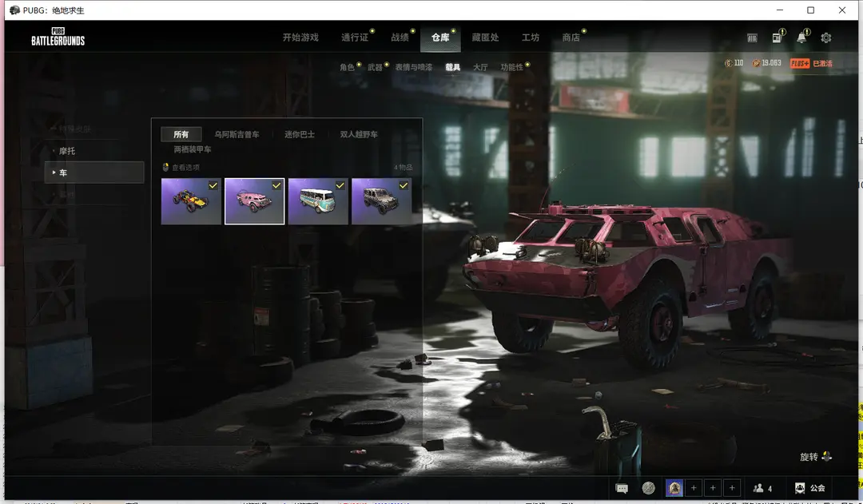Open the 公会 guild button

(x=809, y=488)
